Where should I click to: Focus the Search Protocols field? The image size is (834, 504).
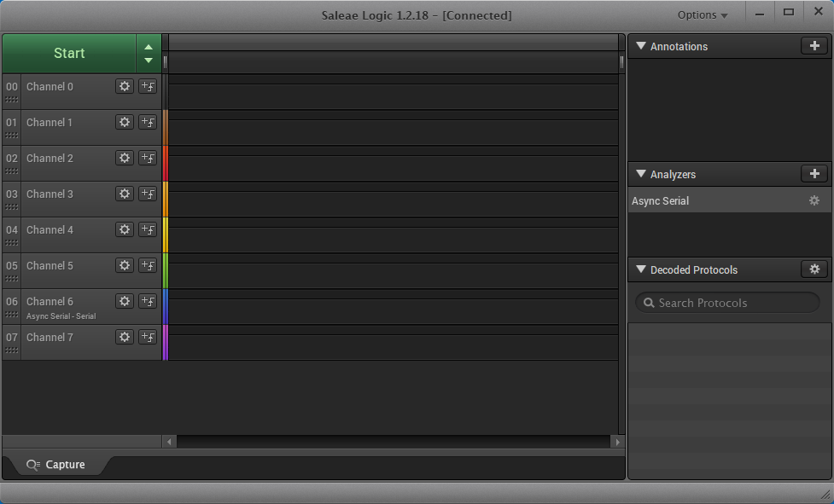[x=727, y=303]
